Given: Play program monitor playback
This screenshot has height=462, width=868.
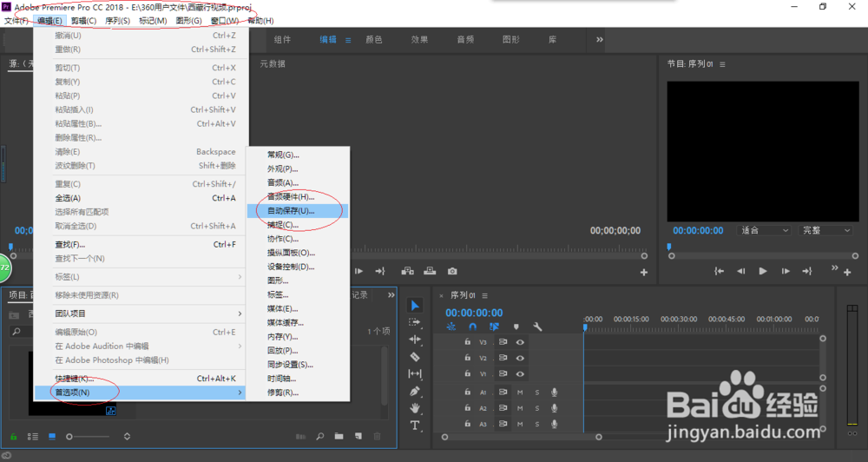Looking at the screenshot, I should point(763,271).
